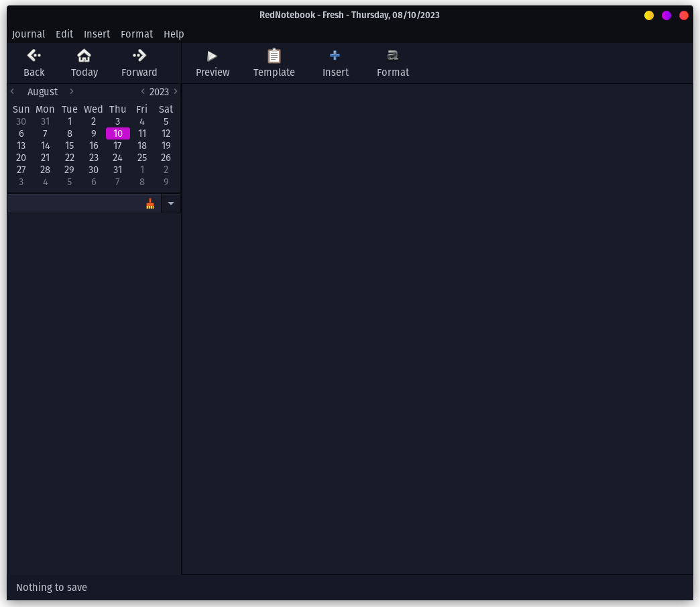Select August 17 in the calendar
Image resolution: width=700 pixels, height=607 pixels.
tap(117, 146)
